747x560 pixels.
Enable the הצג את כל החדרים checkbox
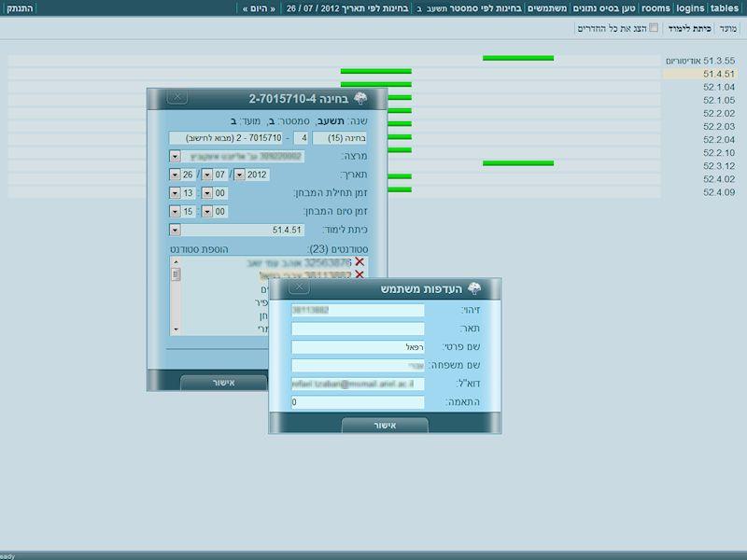[654, 28]
